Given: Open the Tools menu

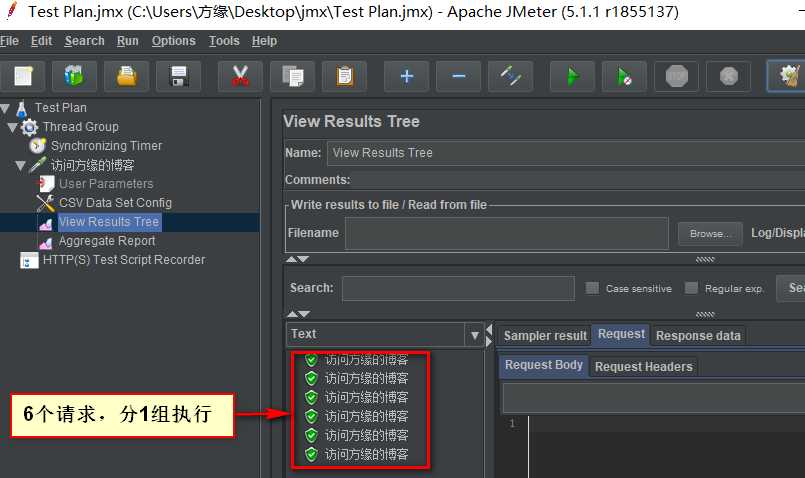Looking at the screenshot, I should 224,41.
